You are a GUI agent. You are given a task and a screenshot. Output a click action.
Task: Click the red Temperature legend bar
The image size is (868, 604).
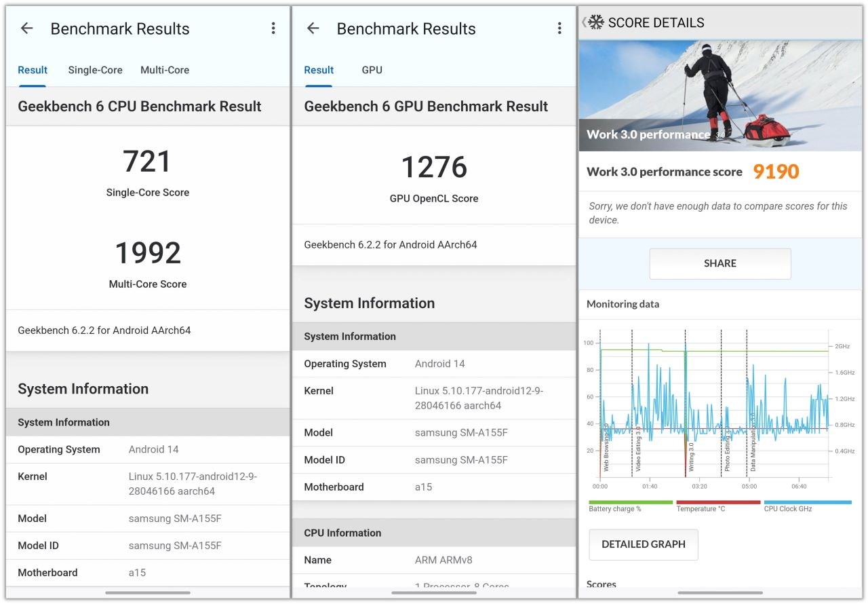pos(718,502)
